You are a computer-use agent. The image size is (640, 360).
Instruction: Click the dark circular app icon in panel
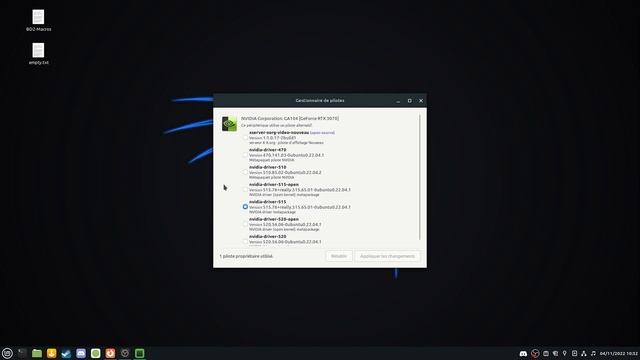125,353
